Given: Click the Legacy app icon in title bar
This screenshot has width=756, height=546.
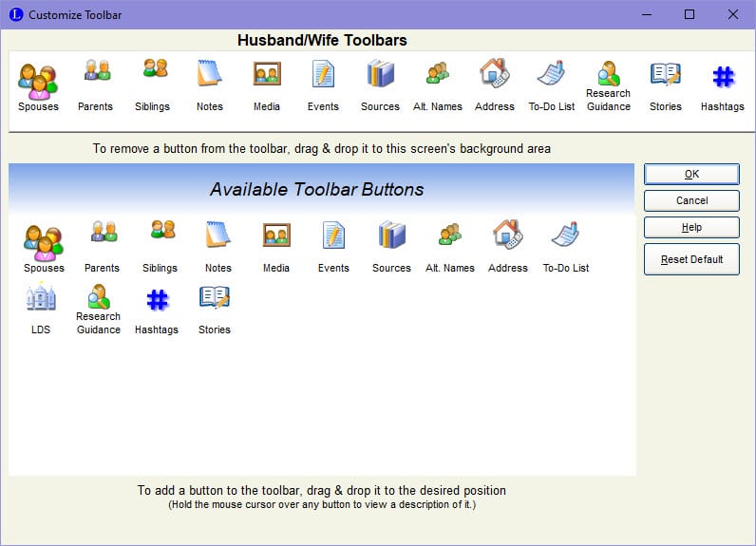Looking at the screenshot, I should tap(16, 14).
